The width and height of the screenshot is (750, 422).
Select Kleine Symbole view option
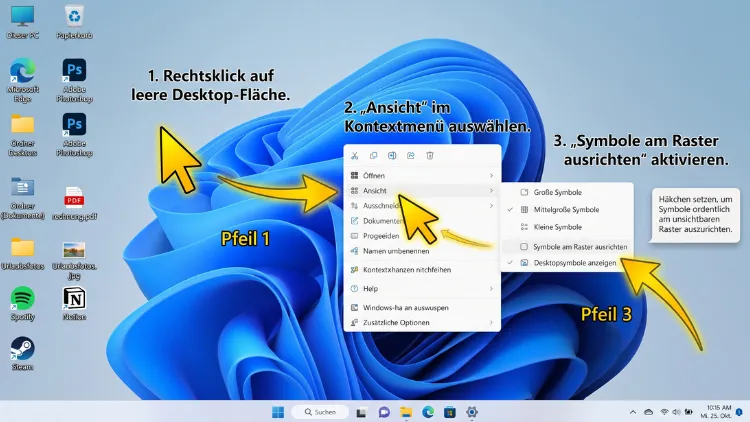[x=567, y=227]
